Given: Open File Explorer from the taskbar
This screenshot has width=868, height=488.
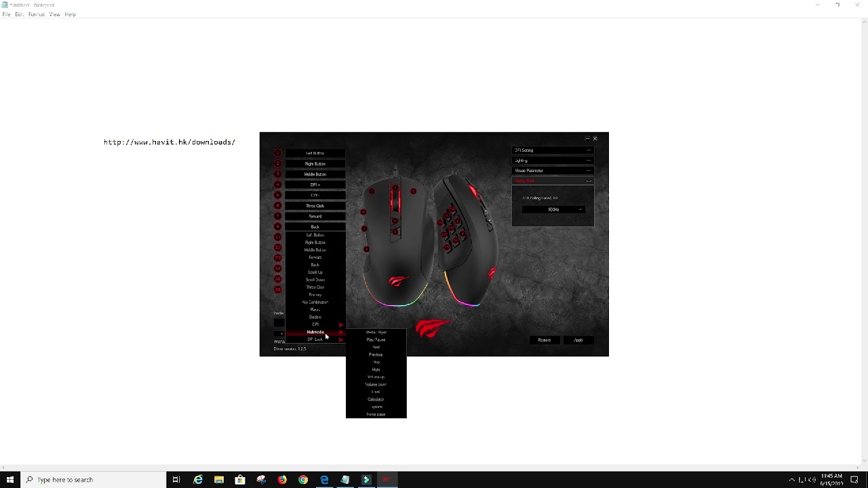Looking at the screenshot, I should (219, 480).
